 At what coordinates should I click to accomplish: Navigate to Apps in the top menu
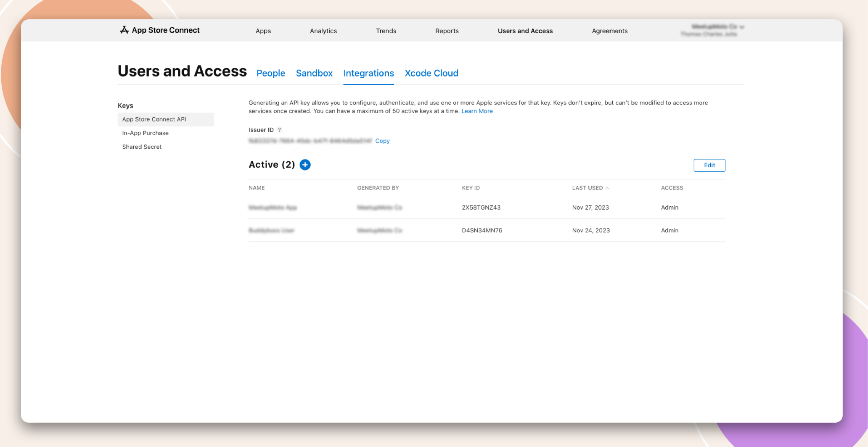[x=263, y=31]
